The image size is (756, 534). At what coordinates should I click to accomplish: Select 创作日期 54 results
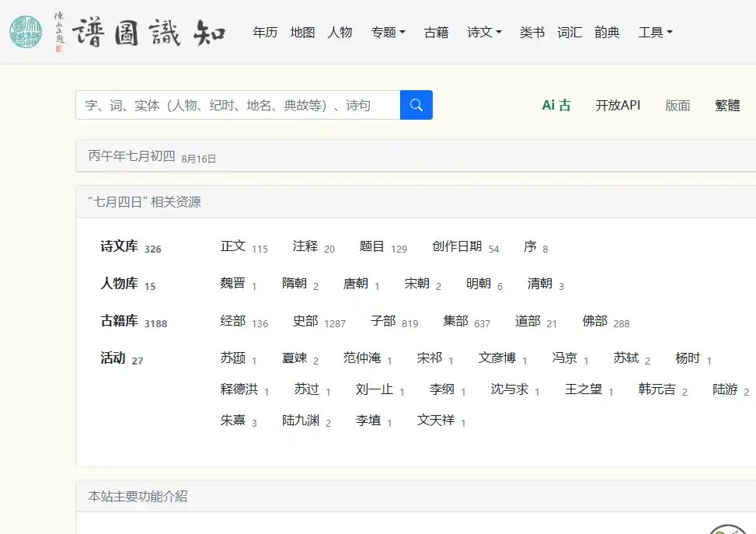[x=465, y=246]
